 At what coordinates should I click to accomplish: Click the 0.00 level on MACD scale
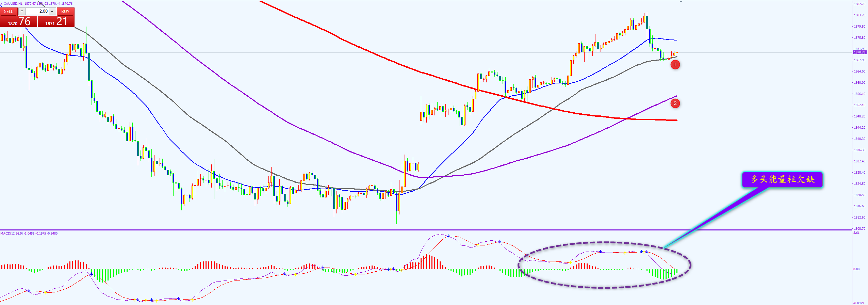[x=856, y=269]
